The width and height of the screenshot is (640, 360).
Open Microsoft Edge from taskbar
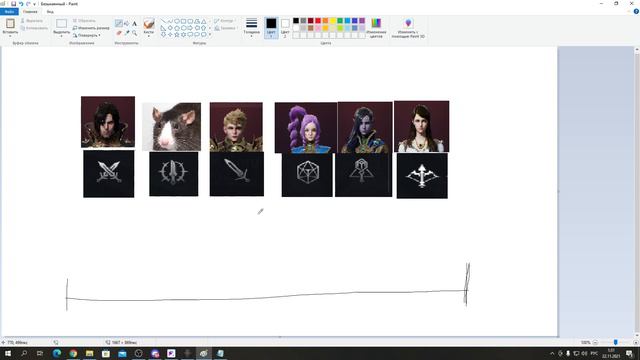pos(57,353)
